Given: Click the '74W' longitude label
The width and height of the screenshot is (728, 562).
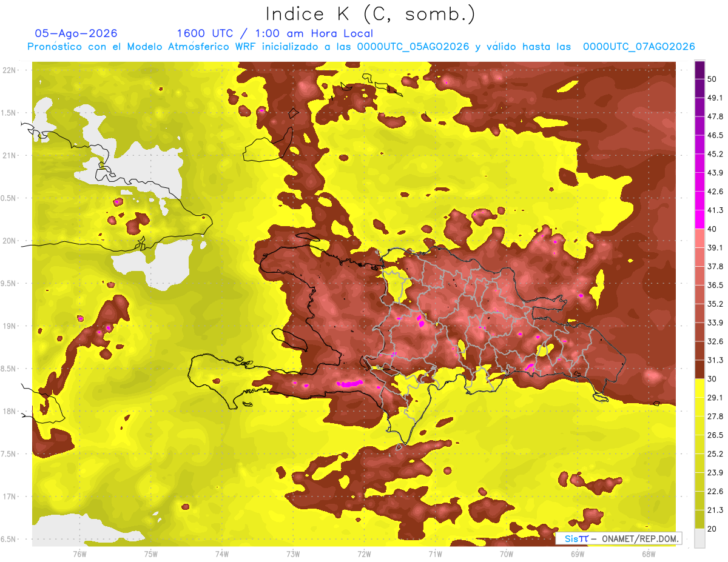Looking at the screenshot, I should [222, 554].
